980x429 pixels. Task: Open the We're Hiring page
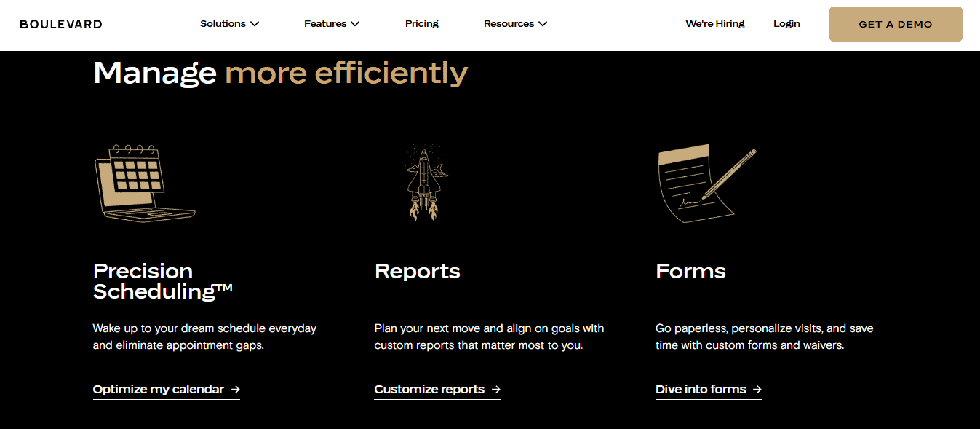point(715,24)
